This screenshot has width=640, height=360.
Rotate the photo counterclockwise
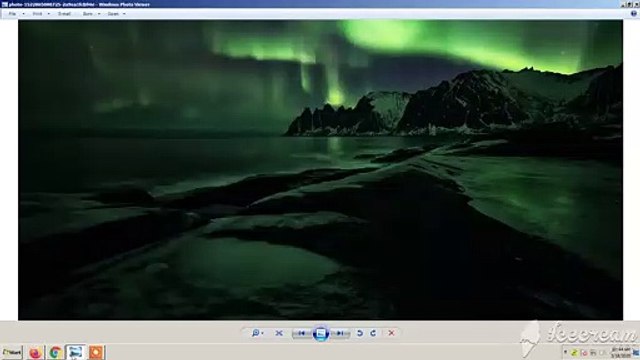tap(360, 333)
